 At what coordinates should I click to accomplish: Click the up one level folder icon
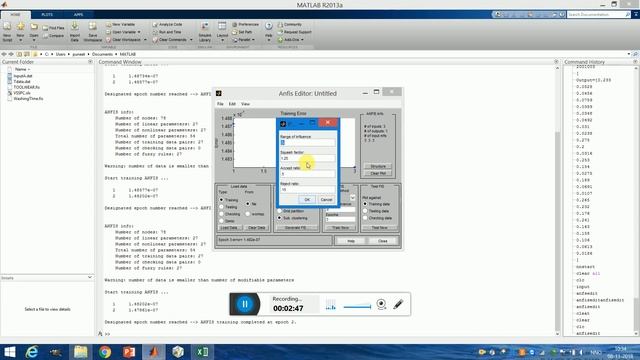(x=19, y=54)
